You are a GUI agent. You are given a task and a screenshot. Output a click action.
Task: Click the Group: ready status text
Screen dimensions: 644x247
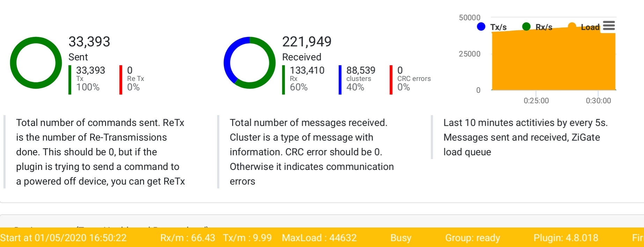pos(473,238)
